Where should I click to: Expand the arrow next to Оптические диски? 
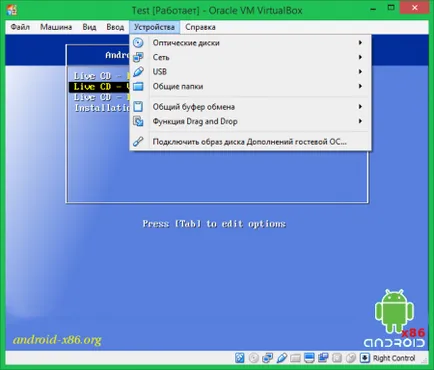tap(360, 43)
